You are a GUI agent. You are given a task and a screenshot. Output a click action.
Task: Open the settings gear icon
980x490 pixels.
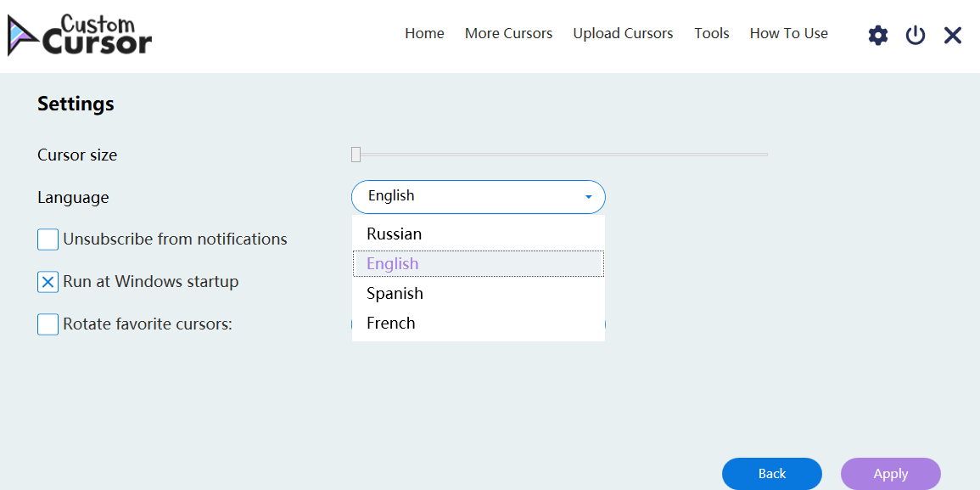click(x=877, y=34)
